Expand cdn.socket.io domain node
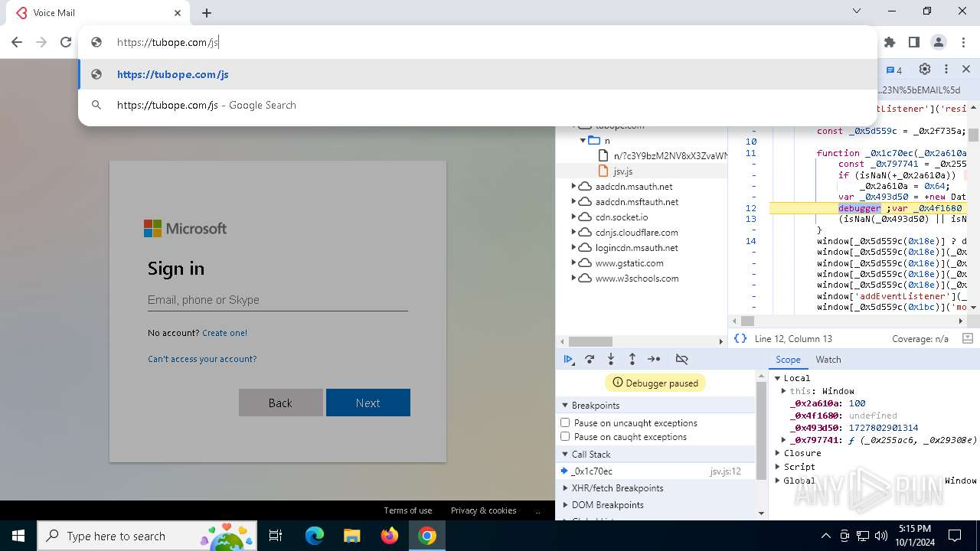This screenshot has height=551, width=980. point(573,217)
